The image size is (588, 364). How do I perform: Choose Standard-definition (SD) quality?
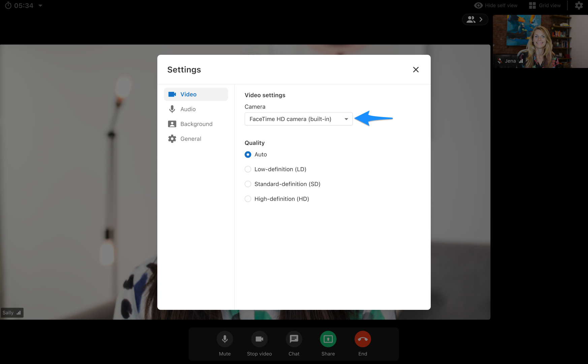click(x=248, y=184)
